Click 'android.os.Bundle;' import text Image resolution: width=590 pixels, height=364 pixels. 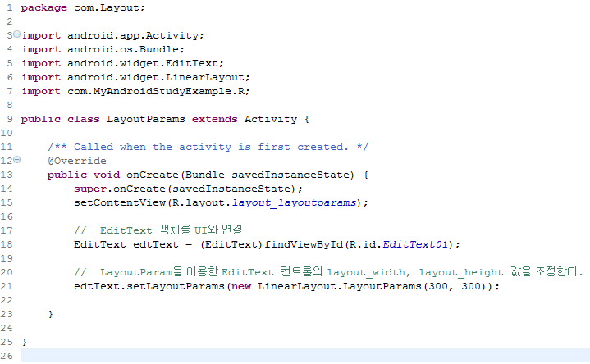pos(126,50)
